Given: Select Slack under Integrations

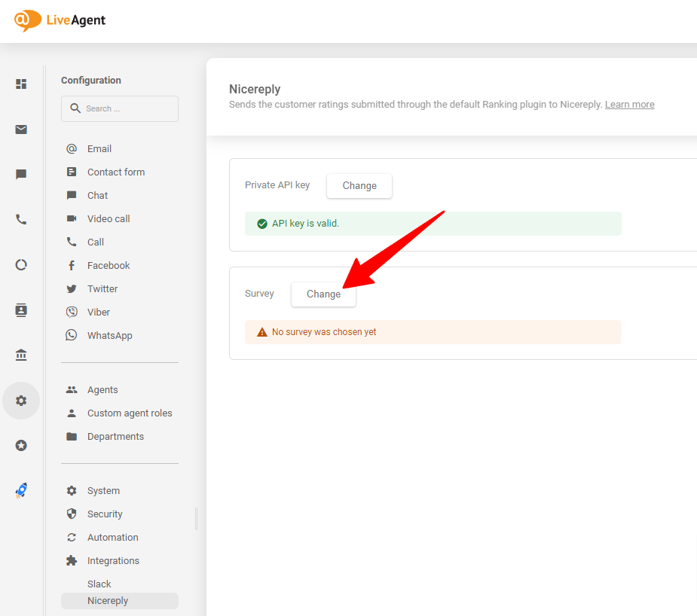Looking at the screenshot, I should [99, 584].
